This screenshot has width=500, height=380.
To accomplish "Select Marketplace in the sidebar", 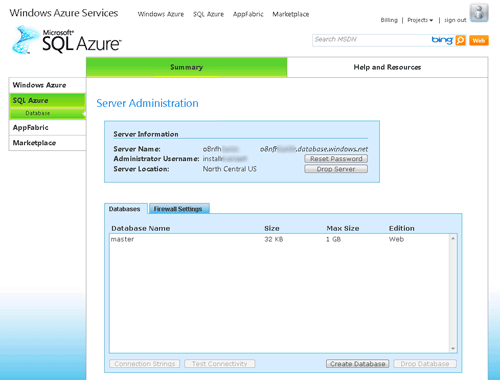I will [47, 143].
